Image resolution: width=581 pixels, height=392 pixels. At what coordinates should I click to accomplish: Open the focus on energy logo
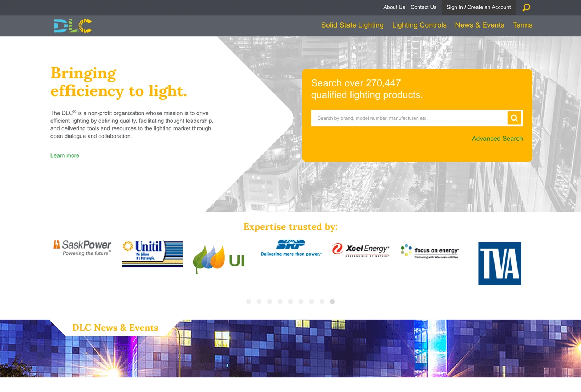click(430, 251)
